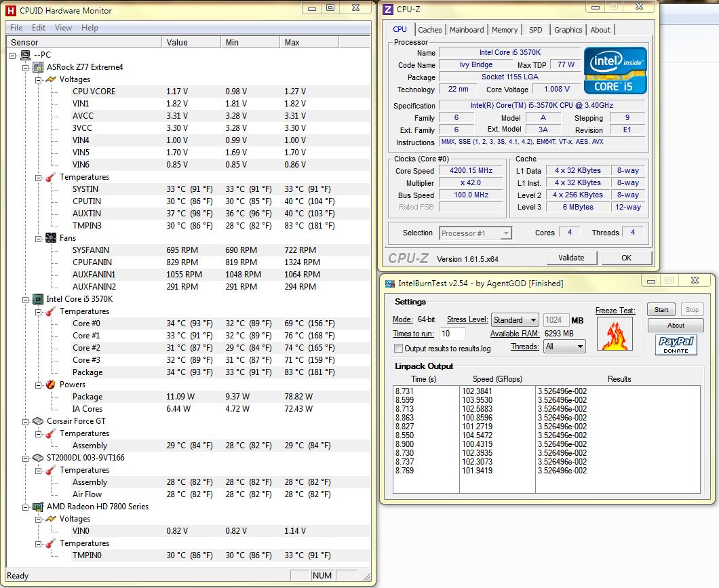Image resolution: width=719 pixels, height=588 pixels.
Task: Click the Max column header
Action: (x=309, y=43)
